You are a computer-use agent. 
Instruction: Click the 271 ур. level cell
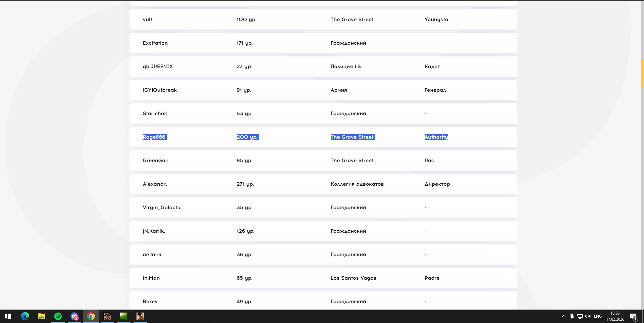coord(245,184)
